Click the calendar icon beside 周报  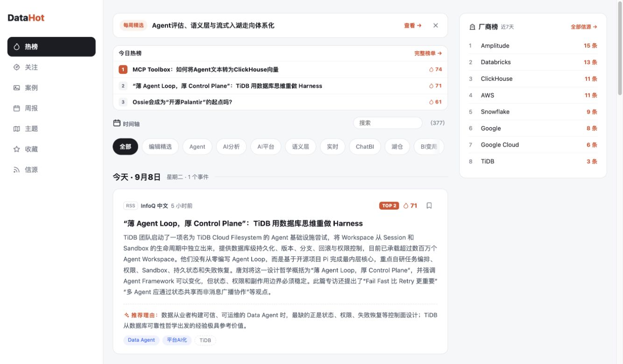pyautogui.click(x=17, y=108)
